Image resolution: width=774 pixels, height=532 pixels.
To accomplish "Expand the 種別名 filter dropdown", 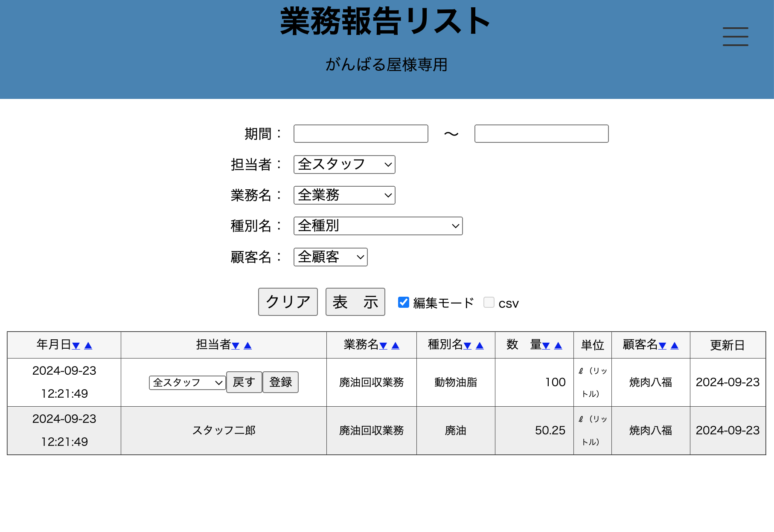I will click(378, 226).
